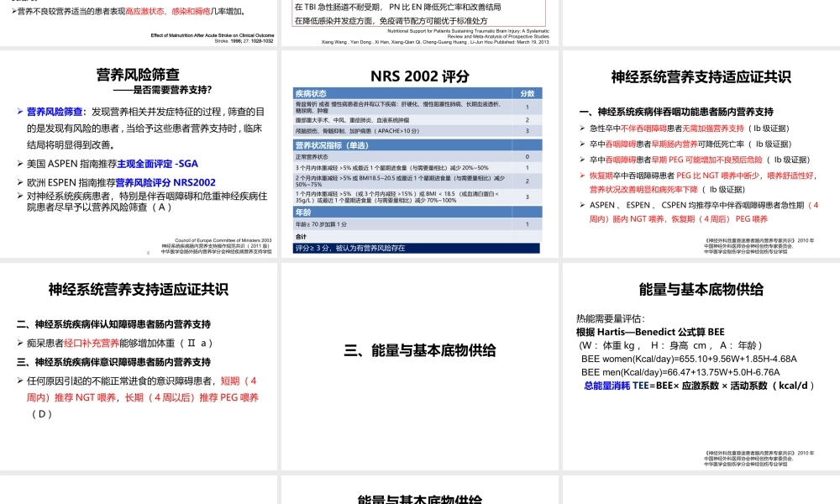840x504 pixels.
Task: Select the 三、能量与基本底物供给 section slide
Action: pyautogui.click(x=419, y=350)
